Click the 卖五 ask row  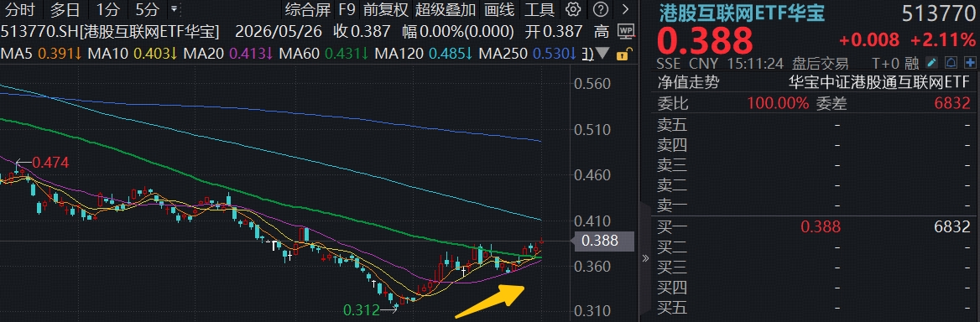814,125
